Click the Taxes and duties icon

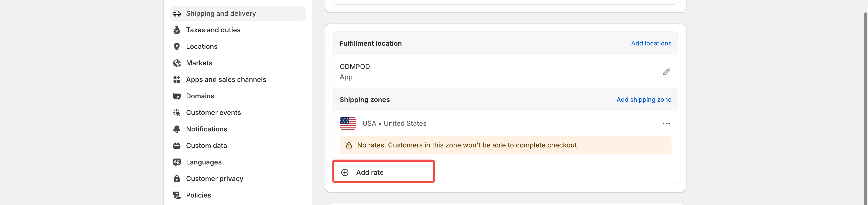tap(177, 30)
